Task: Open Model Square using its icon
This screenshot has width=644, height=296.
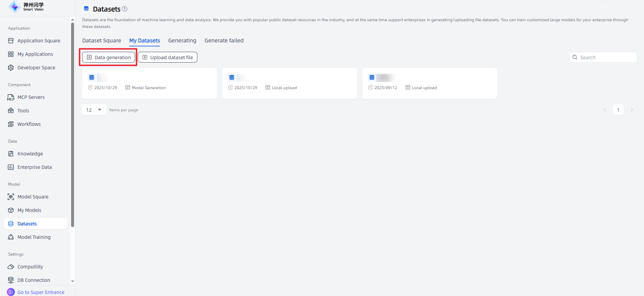Action: (x=11, y=197)
